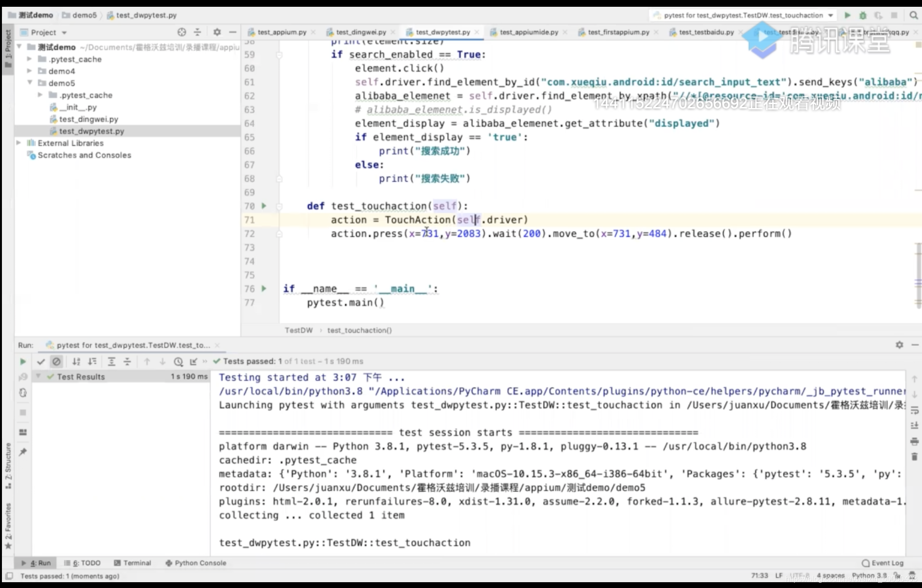The height and width of the screenshot is (588, 922).
Task: Click import tests from file icon
Action: [x=193, y=361]
